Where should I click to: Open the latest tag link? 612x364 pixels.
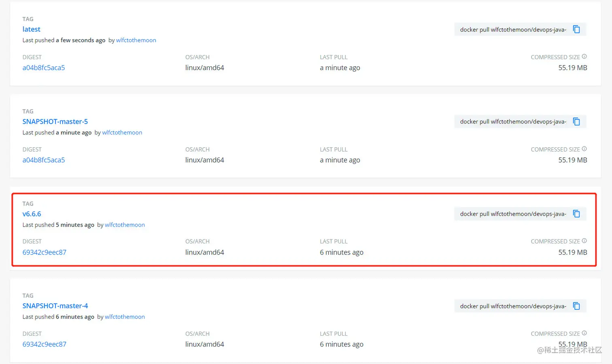31,29
